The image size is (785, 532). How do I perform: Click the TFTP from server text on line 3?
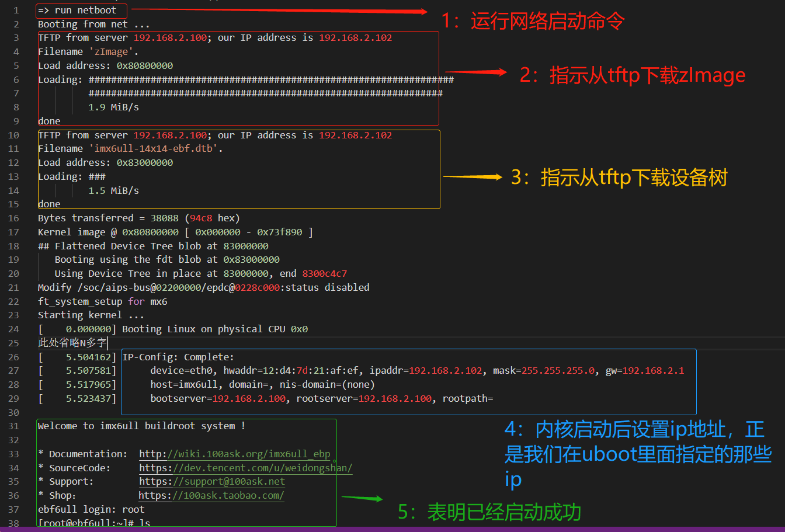pos(215,37)
